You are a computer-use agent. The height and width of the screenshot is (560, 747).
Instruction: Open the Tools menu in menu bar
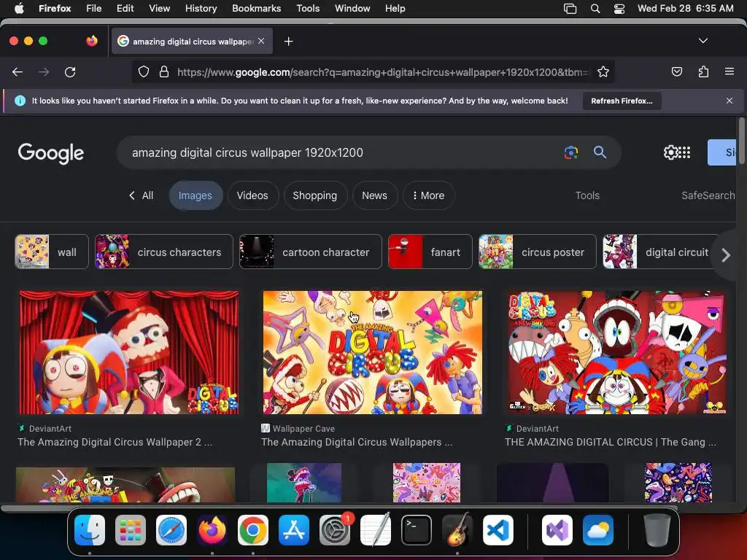pos(308,9)
